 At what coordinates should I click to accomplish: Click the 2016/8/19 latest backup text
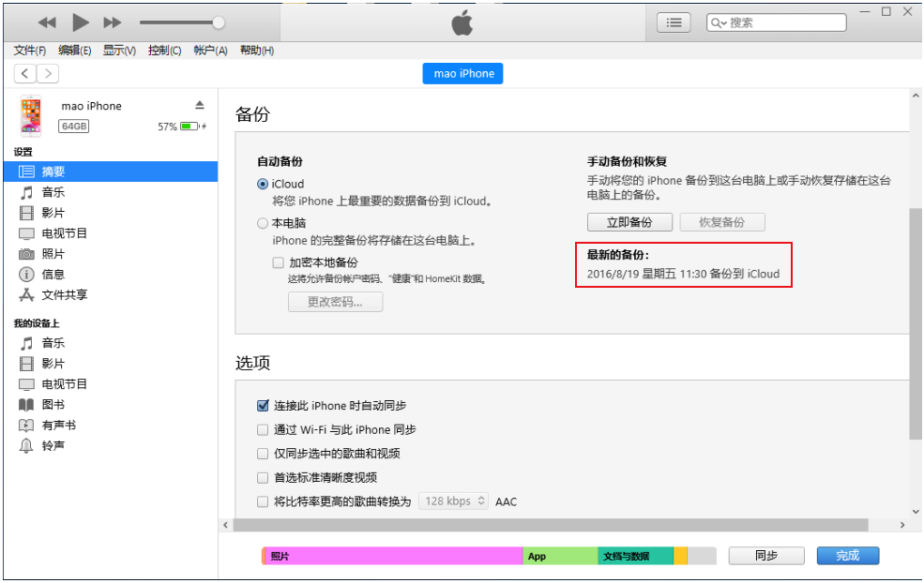(x=683, y=274)
